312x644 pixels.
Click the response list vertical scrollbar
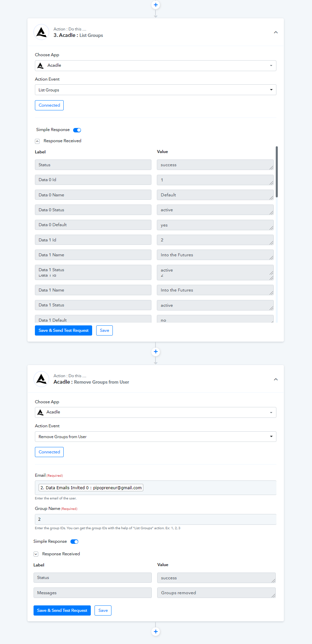(277, 172)
